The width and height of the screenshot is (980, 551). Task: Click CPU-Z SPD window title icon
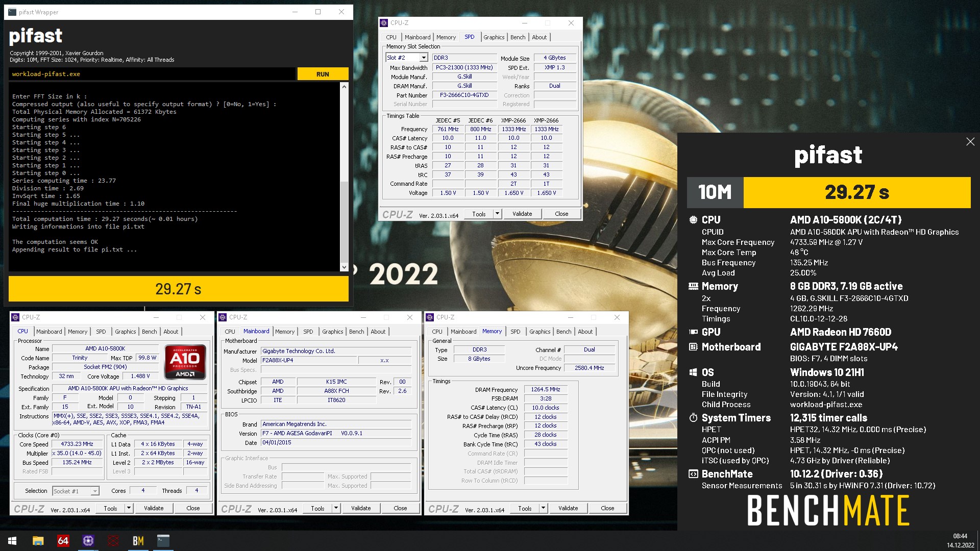pos(384,23)
